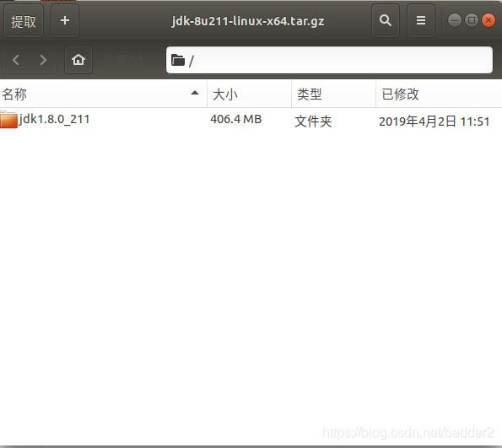Add files with the plus button

[65, 21]
